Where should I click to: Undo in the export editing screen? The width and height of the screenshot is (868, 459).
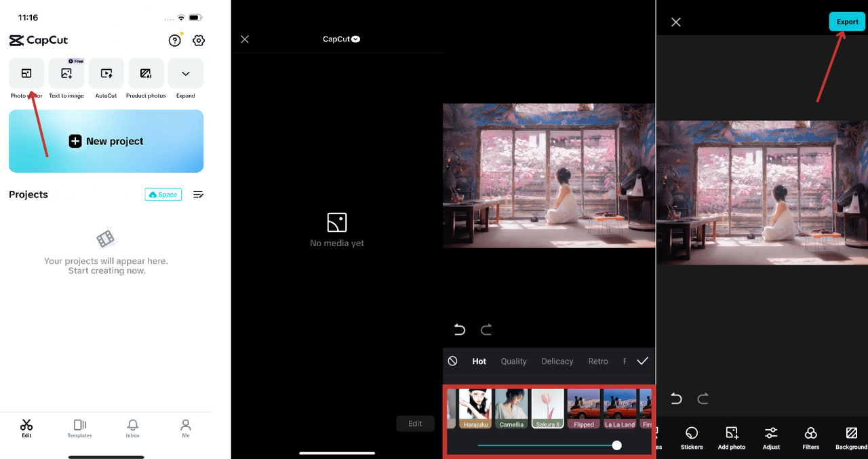(676, 399)
